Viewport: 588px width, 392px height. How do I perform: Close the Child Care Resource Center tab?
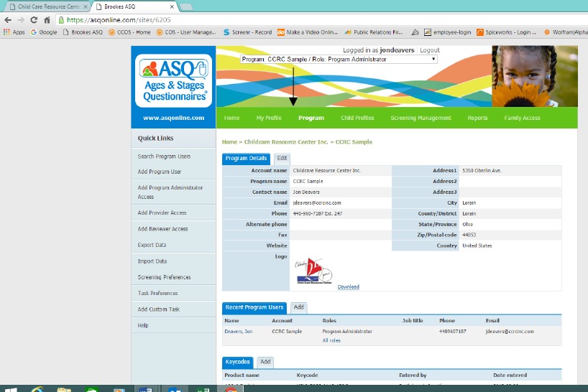pyautogui.click(x=85, y=6)
